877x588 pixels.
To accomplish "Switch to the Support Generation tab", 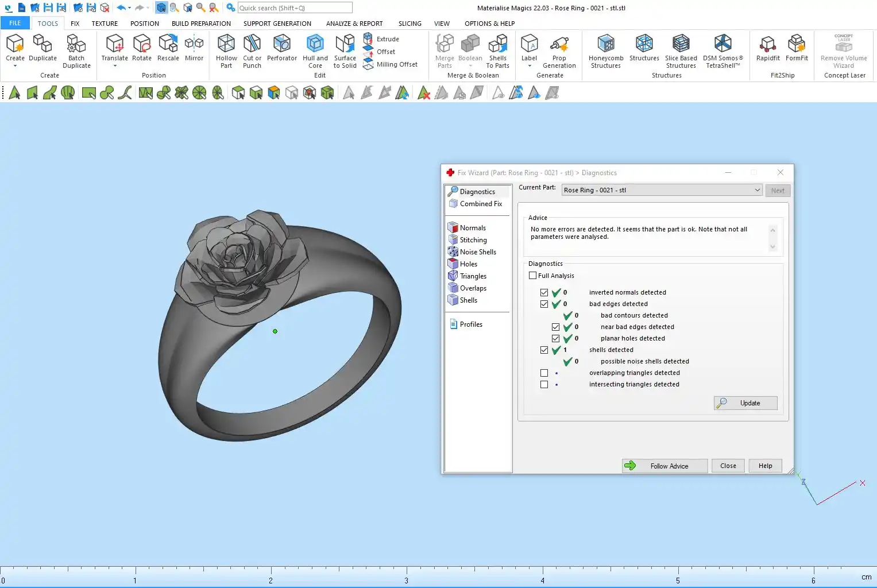I will [277, 24].
